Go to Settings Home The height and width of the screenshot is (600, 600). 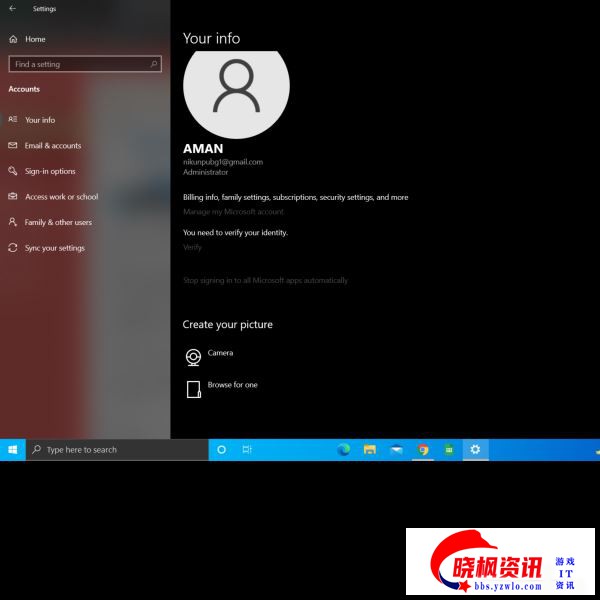(35, 39)
